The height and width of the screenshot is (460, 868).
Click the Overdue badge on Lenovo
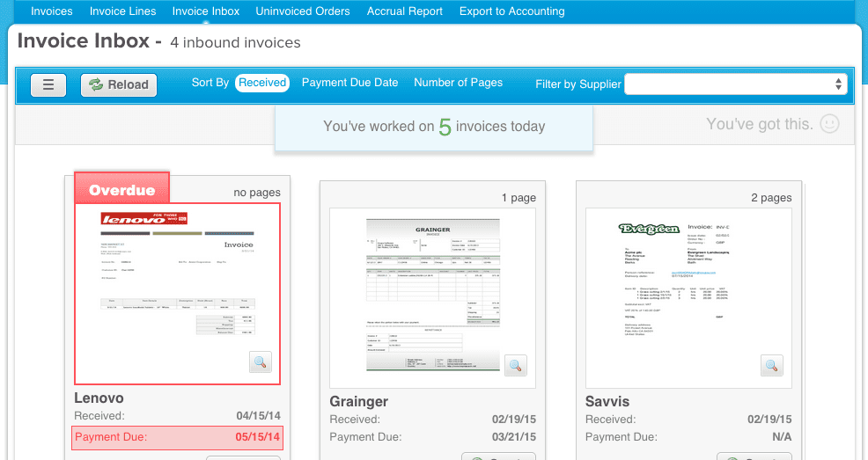click(x=121, y=189)
